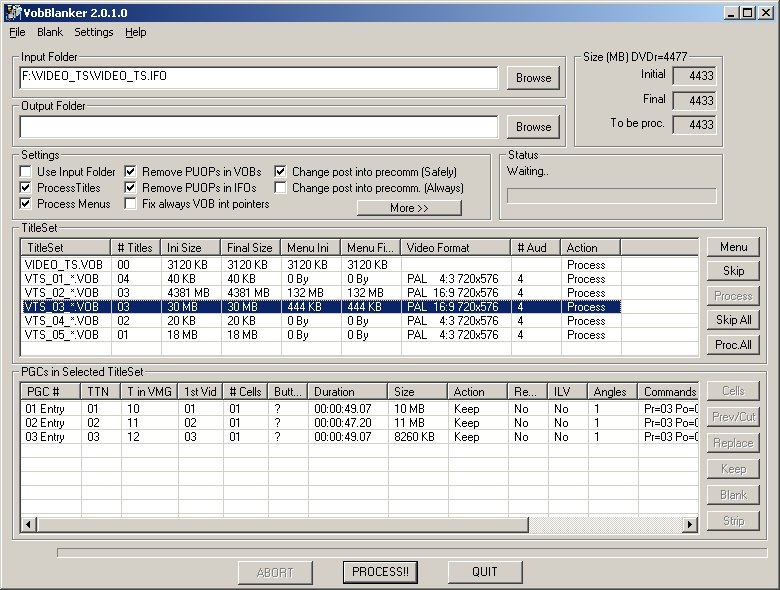This screenshot has height=590, width=780.
Task: Maximize the VobBlanker window
Action: (x=747, y=13)
